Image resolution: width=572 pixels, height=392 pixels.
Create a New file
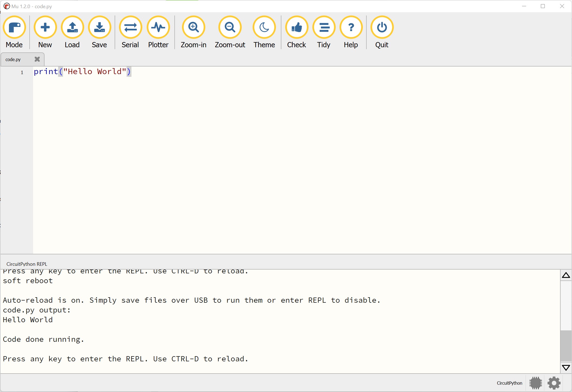tap(45, 32)
